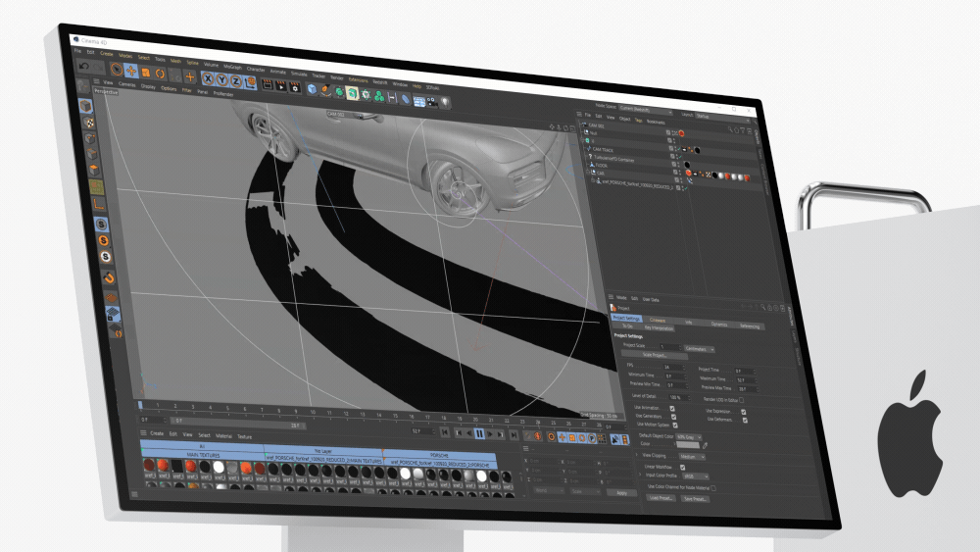Image resolution: width=980 pixels, height=552 pixels.
Task: Toggle the Use Generators checkbox
Action: [674, 417]
